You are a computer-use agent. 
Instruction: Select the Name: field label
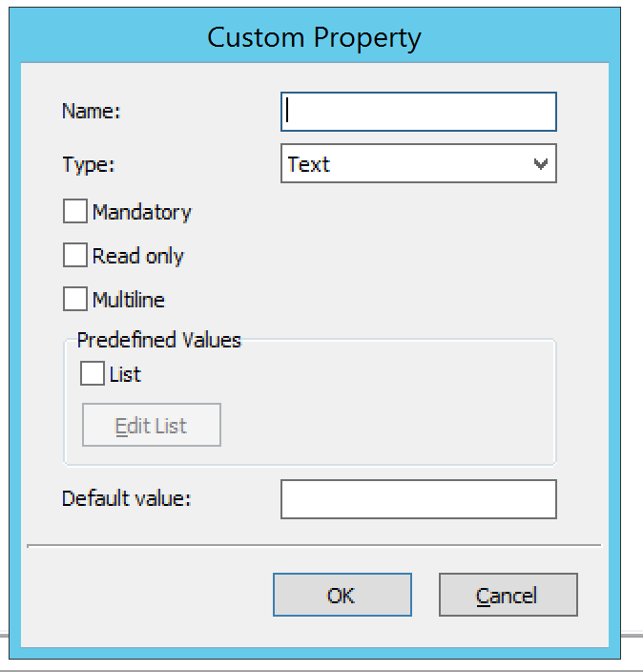(92, 111)
